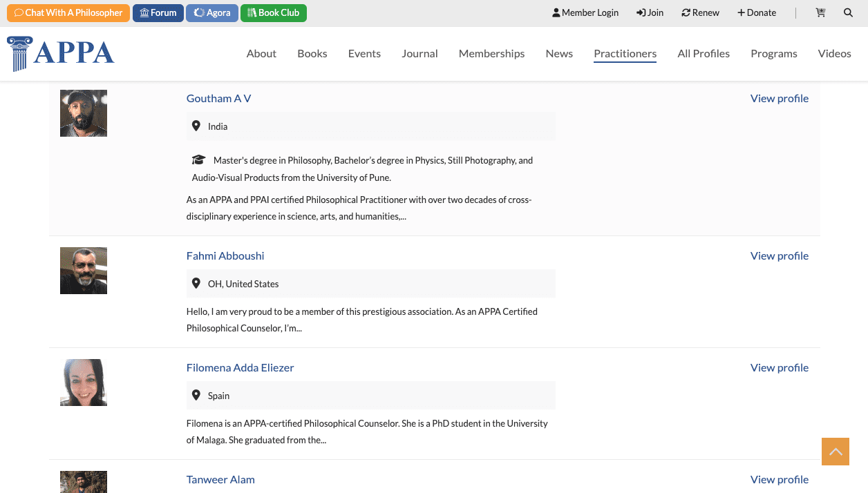Click Goutham A V name link

(x=218, y=98)
